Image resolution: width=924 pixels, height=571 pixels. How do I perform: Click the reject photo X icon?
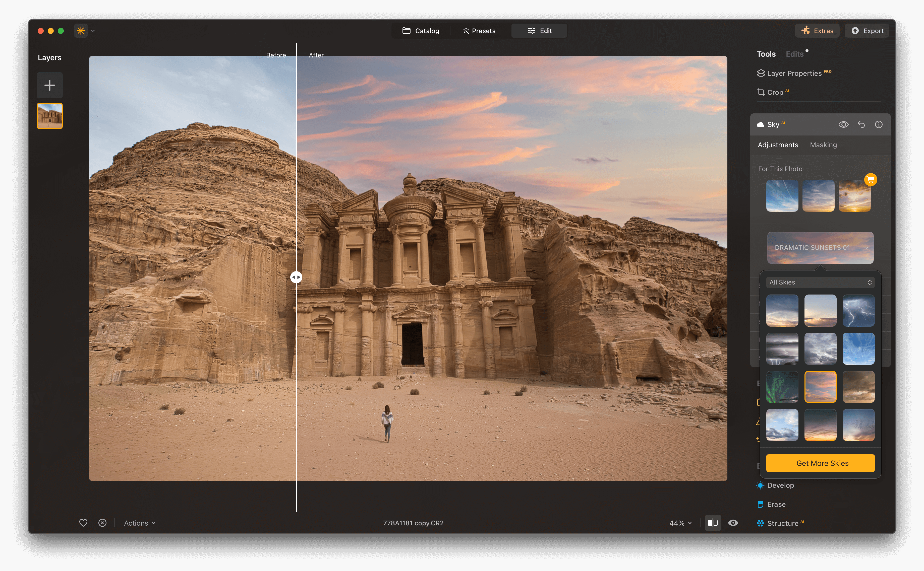pos(102,523)
